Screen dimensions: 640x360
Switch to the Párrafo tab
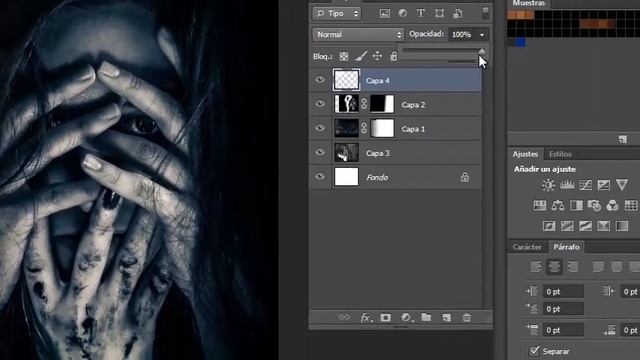(x=566, y=247)
